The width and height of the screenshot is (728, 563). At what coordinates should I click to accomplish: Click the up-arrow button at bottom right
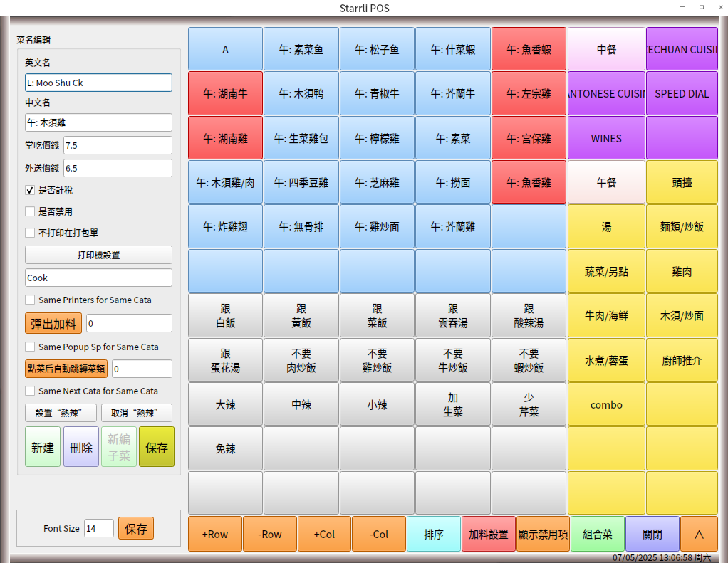[698, 534]
